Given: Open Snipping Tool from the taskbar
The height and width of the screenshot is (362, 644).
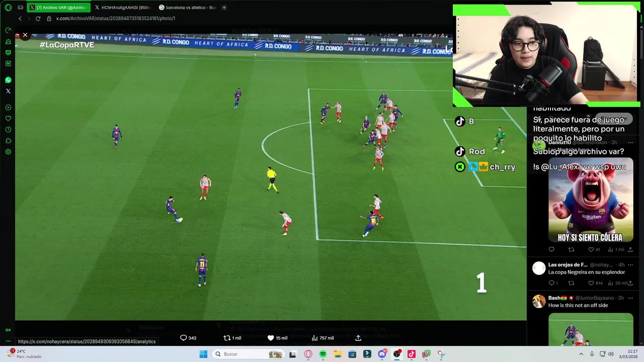Looking at the screenshot, I should pyautogui.click(x=441, y=354).
